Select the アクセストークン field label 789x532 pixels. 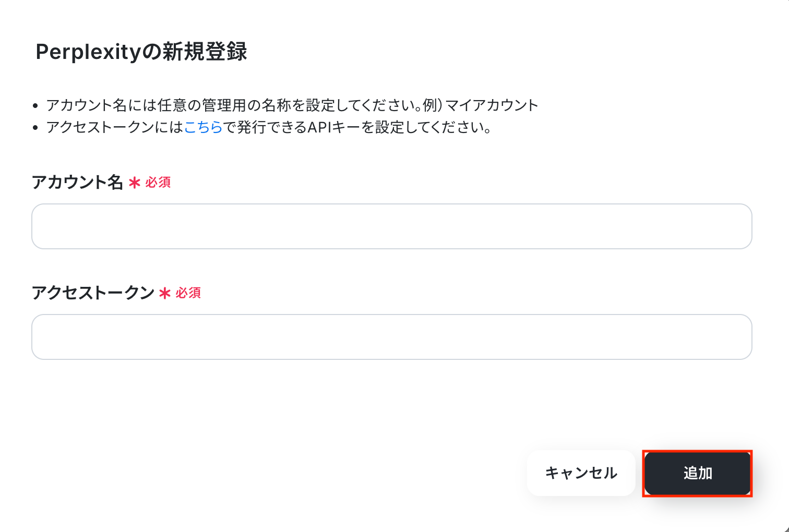click(93, 293)
